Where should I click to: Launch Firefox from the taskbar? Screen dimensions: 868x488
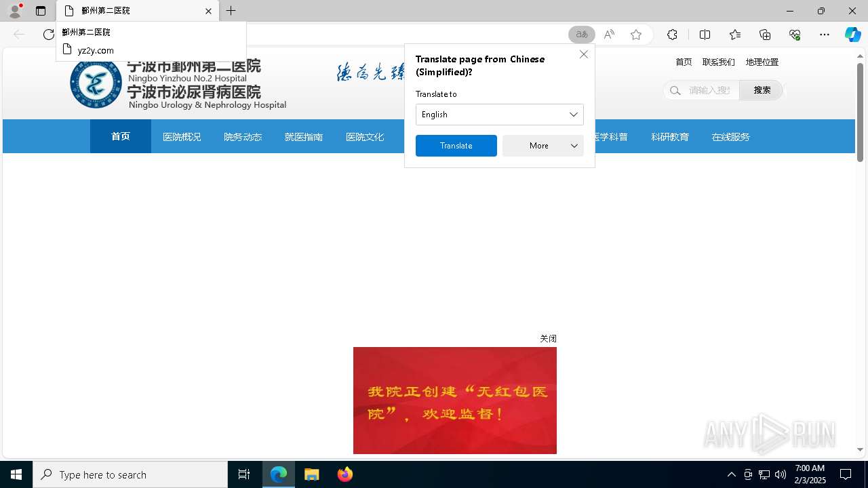point(345,474)
